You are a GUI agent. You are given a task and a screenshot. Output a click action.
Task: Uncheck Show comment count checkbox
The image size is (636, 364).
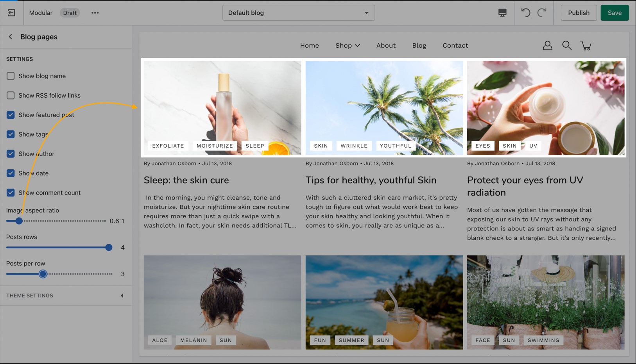tap(11, 193)
